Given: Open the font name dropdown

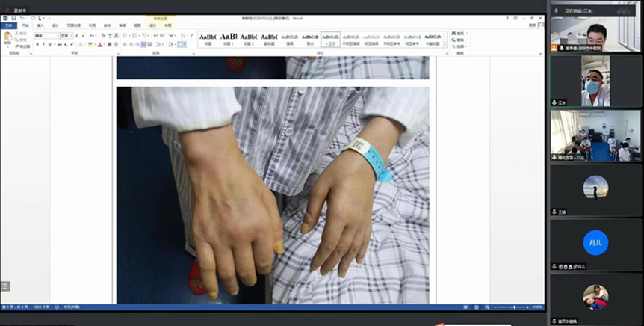Looking at the screenshot, I should pos(58,35).
